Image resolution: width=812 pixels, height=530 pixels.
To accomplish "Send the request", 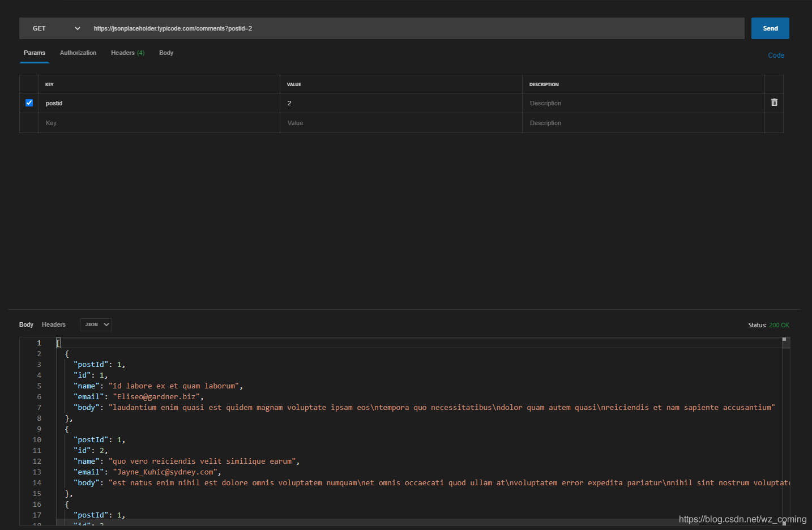I will (770, 28).
